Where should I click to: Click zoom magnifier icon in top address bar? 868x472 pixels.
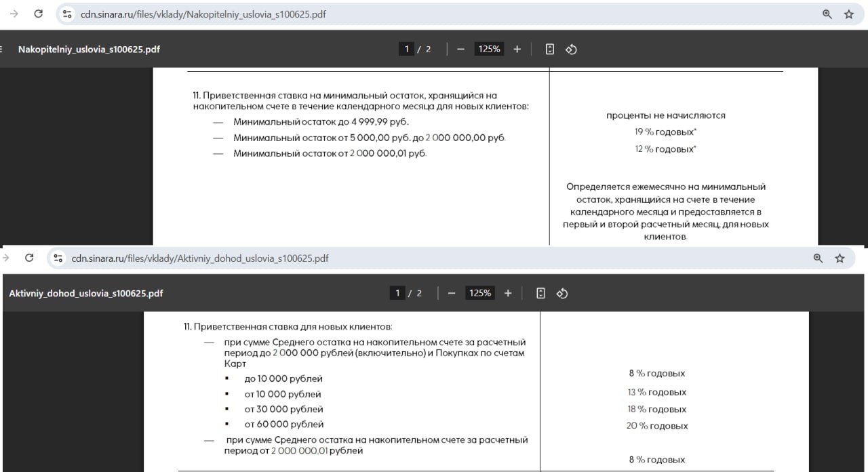click(827, 14)
